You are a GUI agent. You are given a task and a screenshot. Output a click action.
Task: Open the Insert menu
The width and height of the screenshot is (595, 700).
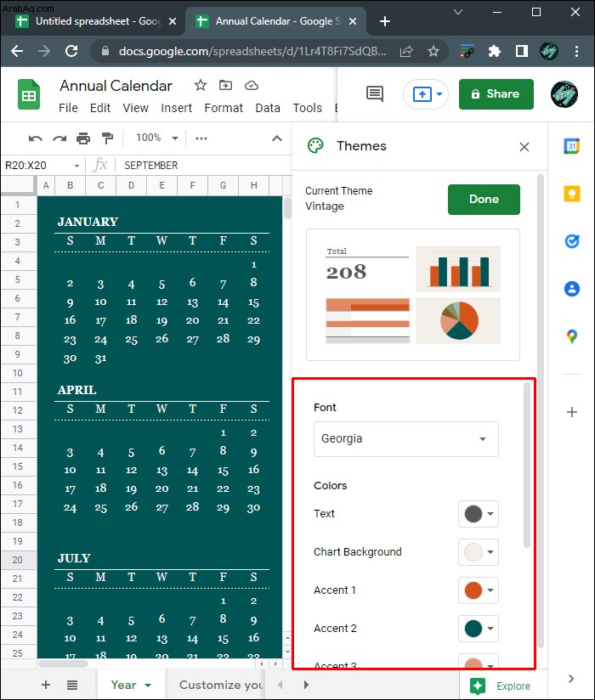pyautogui.click(x=176, y=108)
